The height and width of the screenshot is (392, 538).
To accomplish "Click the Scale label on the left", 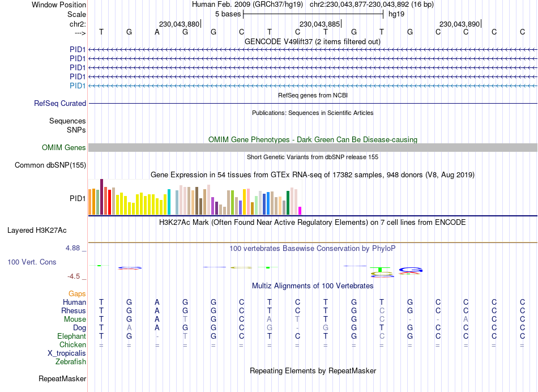I will (x=77, y=14).
